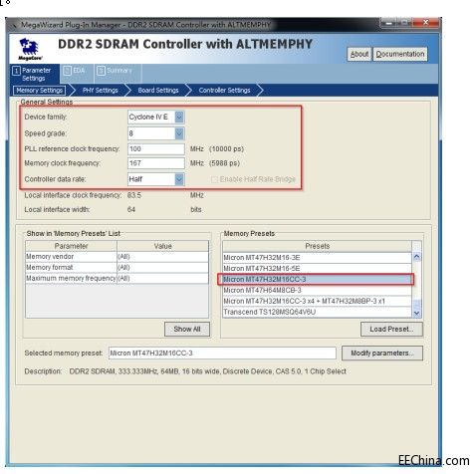476x474 pixels.
Task: Open the Documentation button
Action: coord(400,54)
